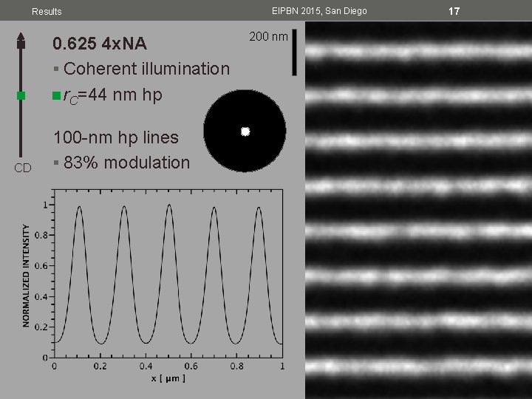
Task: Click the middle intensity peak in the plot
Action: (x=169, y=205)
